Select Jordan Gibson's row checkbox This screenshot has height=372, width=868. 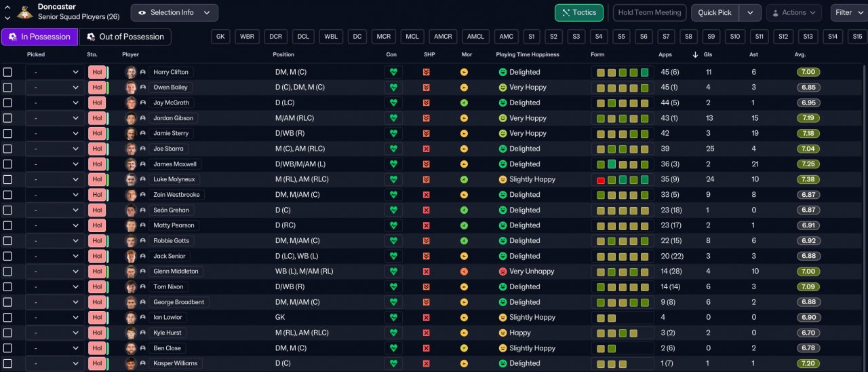[x=7, y=118]
